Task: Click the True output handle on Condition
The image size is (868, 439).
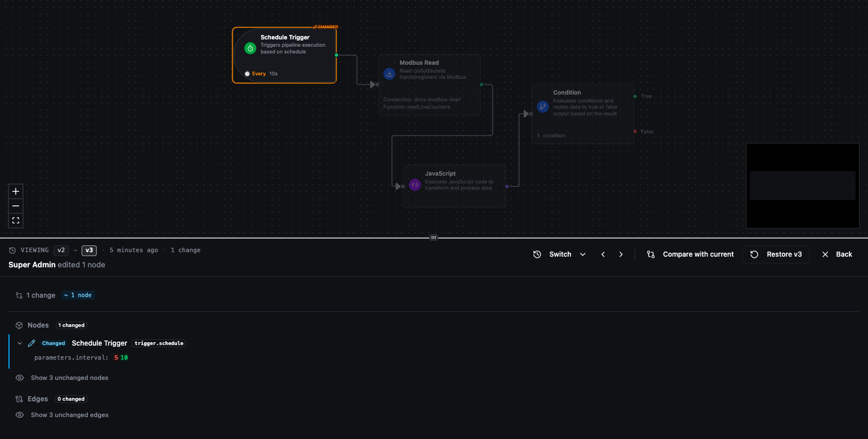Action: tap(635, 96)
